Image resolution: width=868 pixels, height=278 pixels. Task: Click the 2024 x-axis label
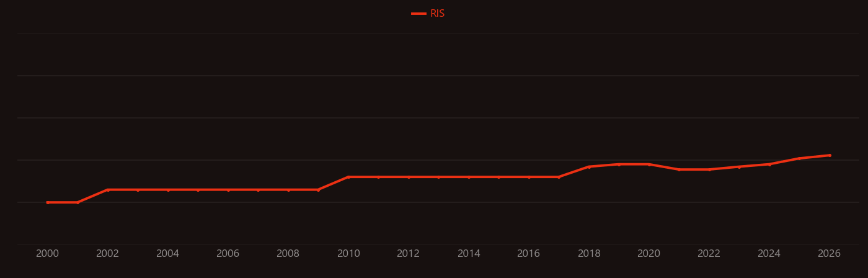[x=769, y=254]
